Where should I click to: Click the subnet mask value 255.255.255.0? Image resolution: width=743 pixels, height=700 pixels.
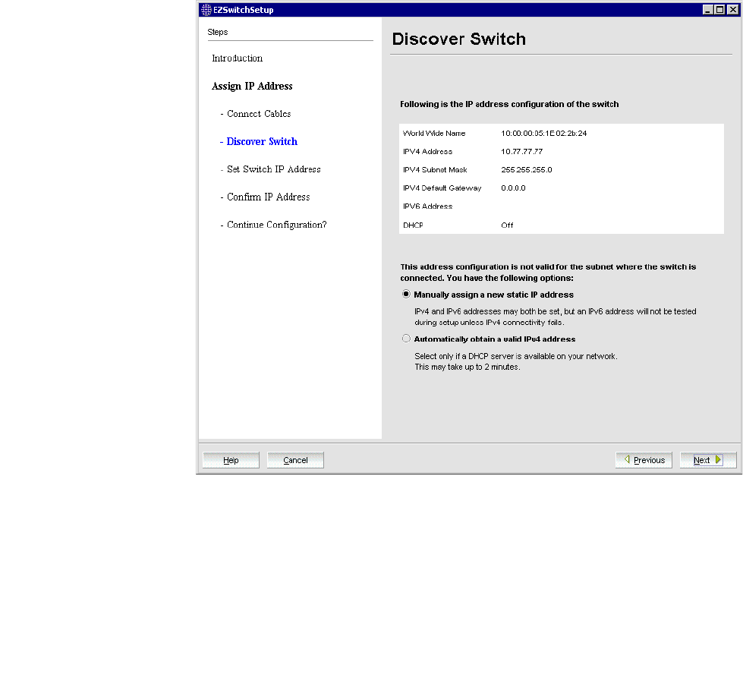(527, 169)
